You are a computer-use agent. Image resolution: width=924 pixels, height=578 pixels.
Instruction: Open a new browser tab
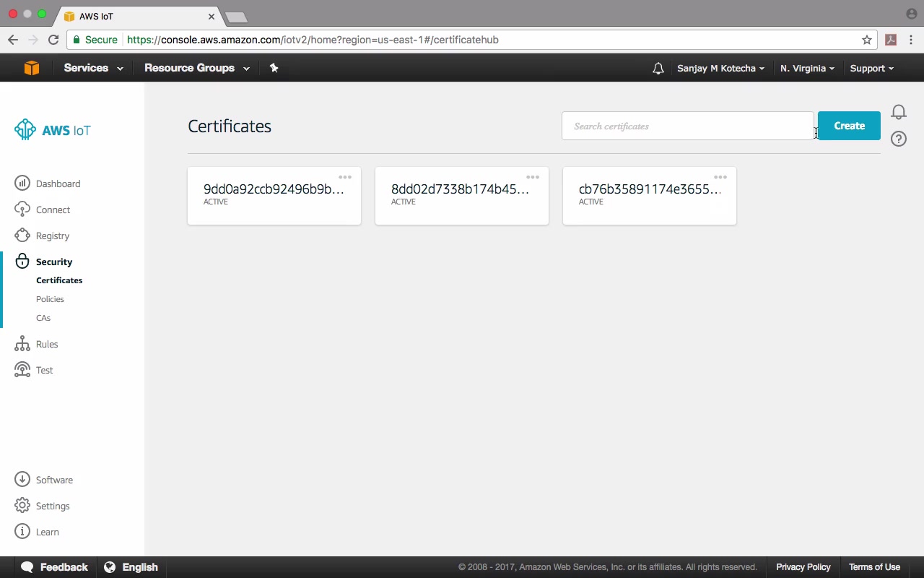click(236, 17)
